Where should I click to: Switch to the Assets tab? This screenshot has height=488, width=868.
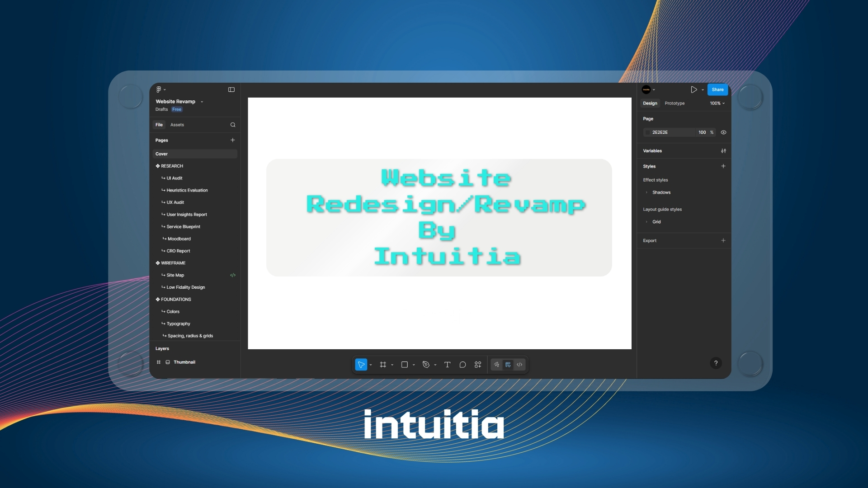click(x=177, y=125)
